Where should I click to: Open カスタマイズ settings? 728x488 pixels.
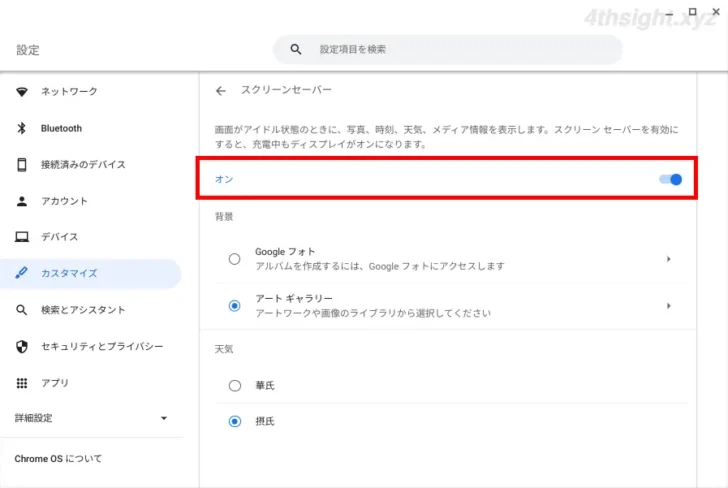tap(91, 273)
